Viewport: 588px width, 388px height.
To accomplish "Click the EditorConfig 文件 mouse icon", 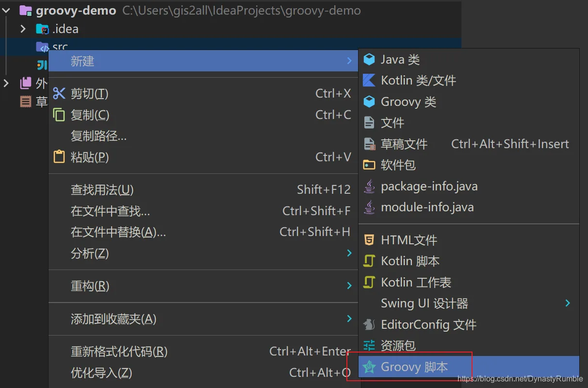I will 369,324.
